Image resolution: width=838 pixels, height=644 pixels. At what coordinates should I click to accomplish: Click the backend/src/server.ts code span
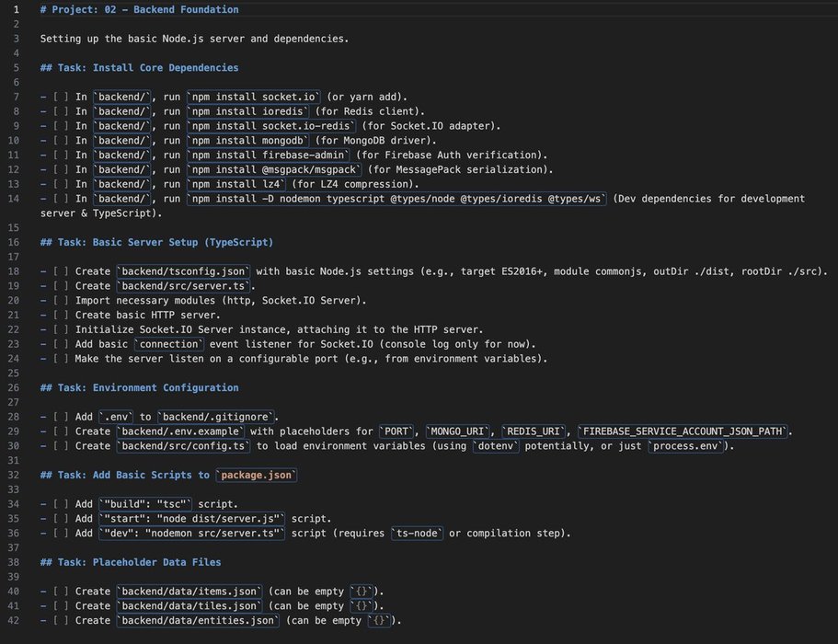178,286
